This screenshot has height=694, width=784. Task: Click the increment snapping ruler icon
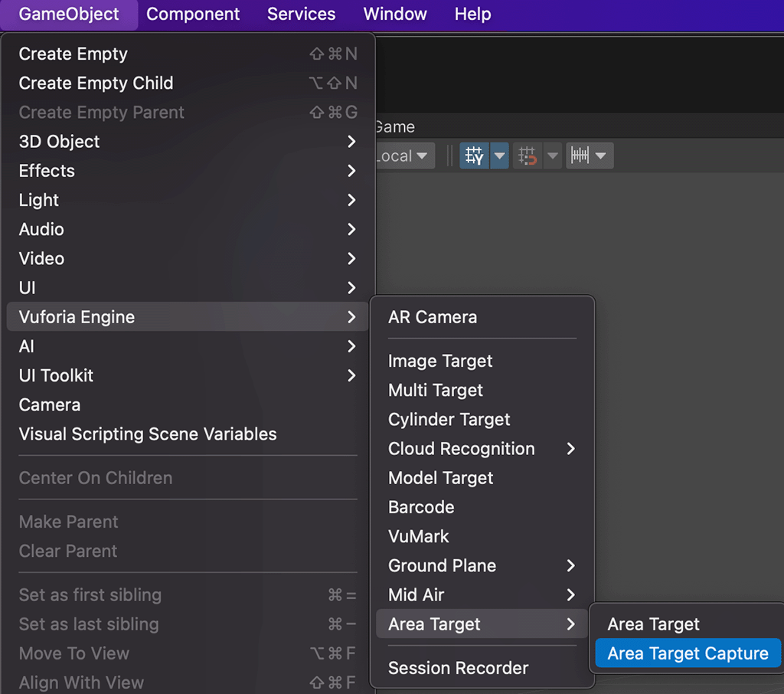(x=580, y=155)
